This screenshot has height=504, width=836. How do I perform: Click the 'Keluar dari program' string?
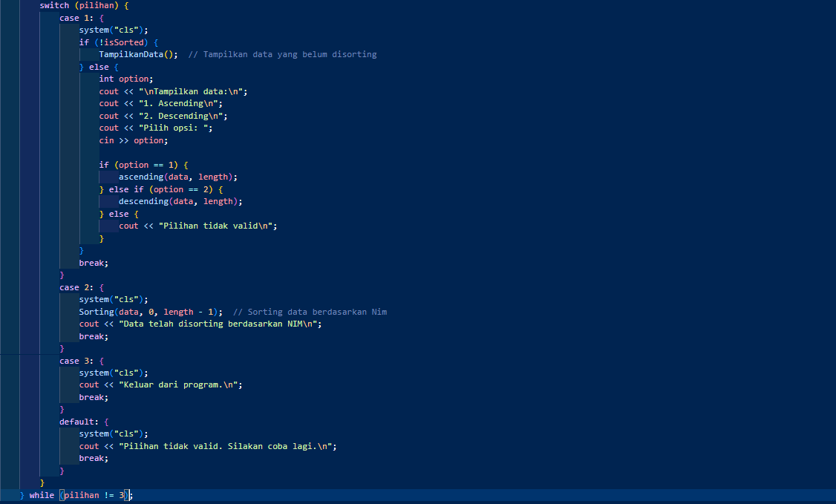(180, 384)
